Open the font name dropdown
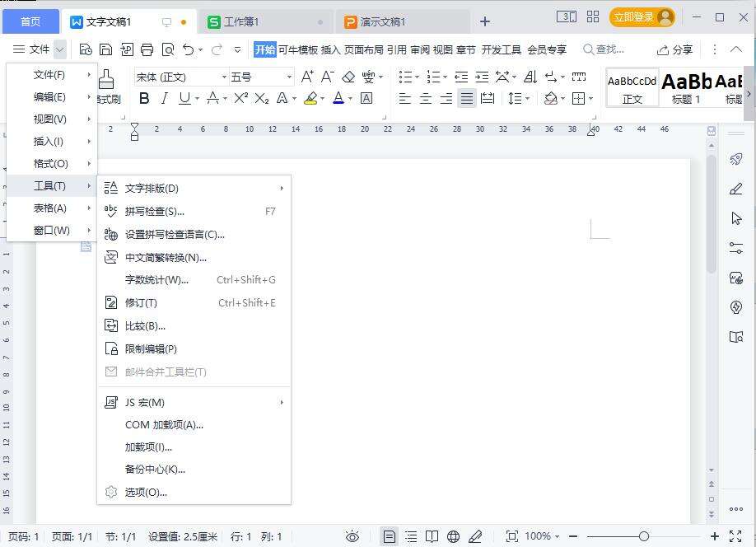The image size is (756, 547). click(224, 77)
